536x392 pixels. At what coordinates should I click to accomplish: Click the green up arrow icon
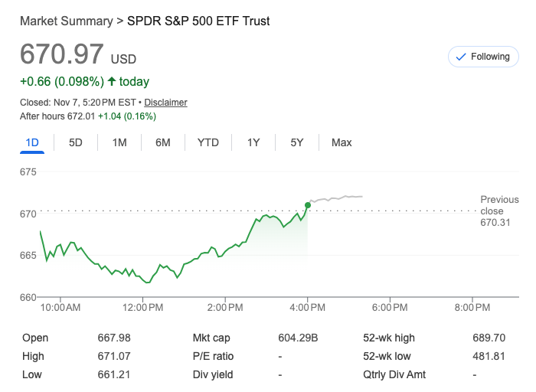pyautogui.click(x=112, y=82)
